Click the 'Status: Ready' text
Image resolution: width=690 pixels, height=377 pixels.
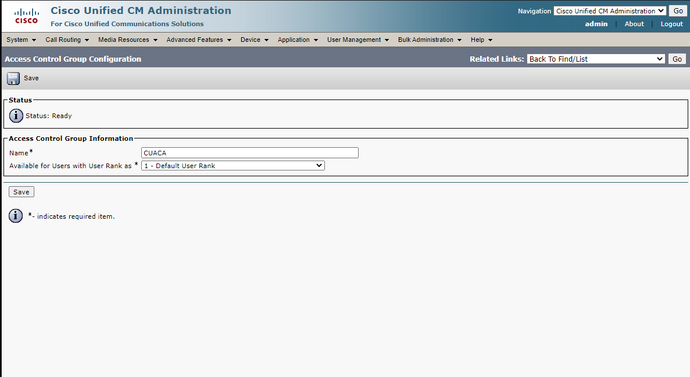tap(48, 116)
